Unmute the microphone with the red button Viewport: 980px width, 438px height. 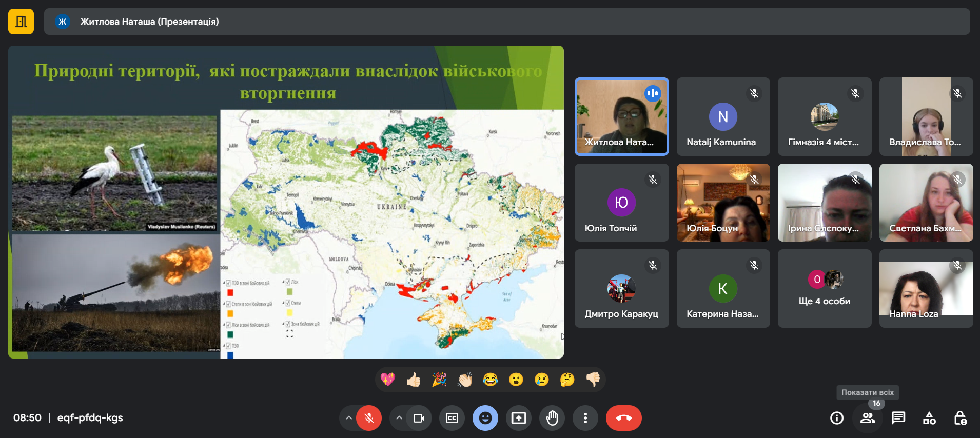(x=369, y=418)
